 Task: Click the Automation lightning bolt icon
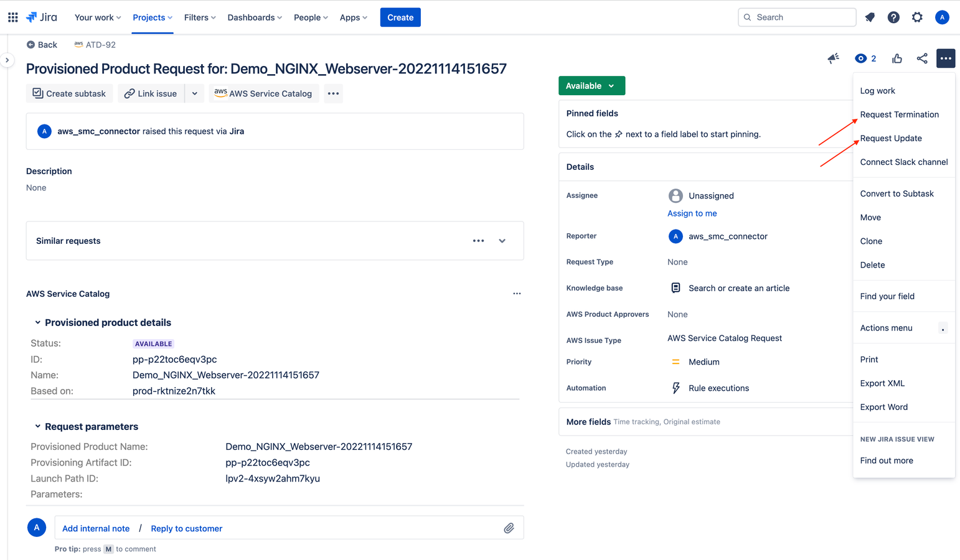(x=675, y=388)
